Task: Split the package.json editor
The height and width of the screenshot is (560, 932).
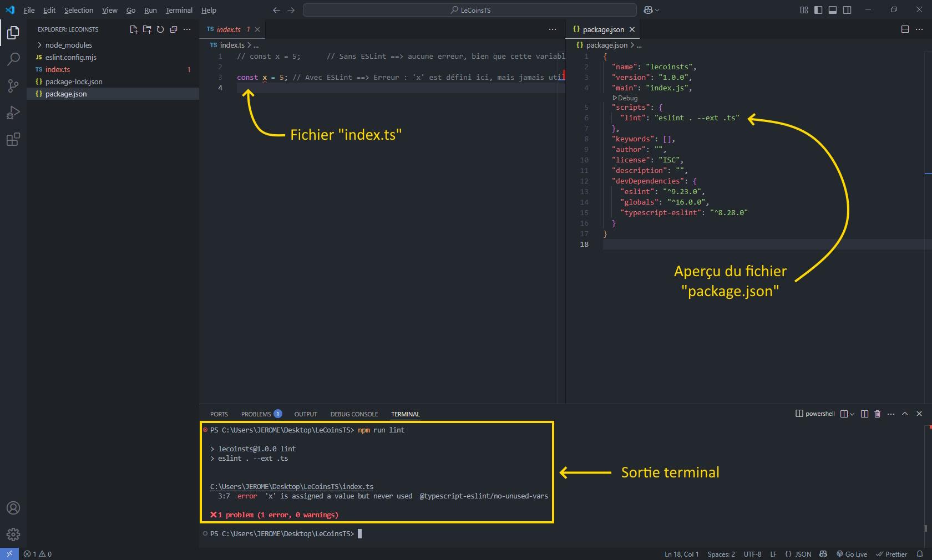Action: point(905,29)
